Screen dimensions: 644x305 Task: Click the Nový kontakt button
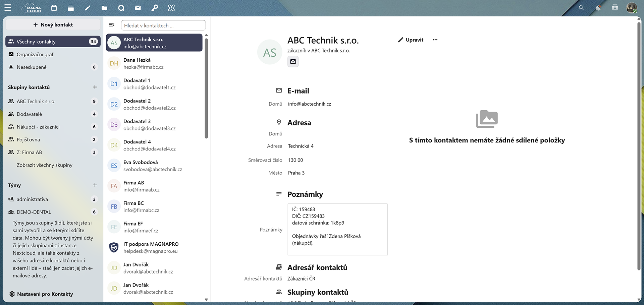[x=53, y=25]
